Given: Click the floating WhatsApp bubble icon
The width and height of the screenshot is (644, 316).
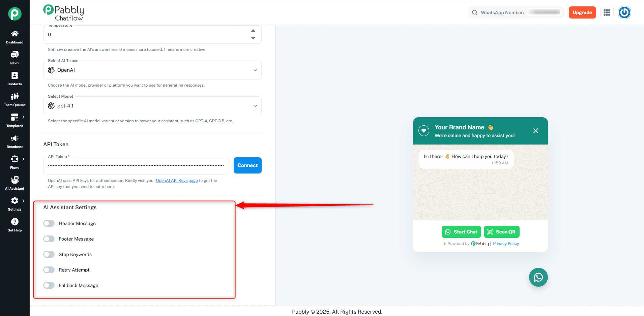Looking at the screenshot, I should tap(538, 277).
